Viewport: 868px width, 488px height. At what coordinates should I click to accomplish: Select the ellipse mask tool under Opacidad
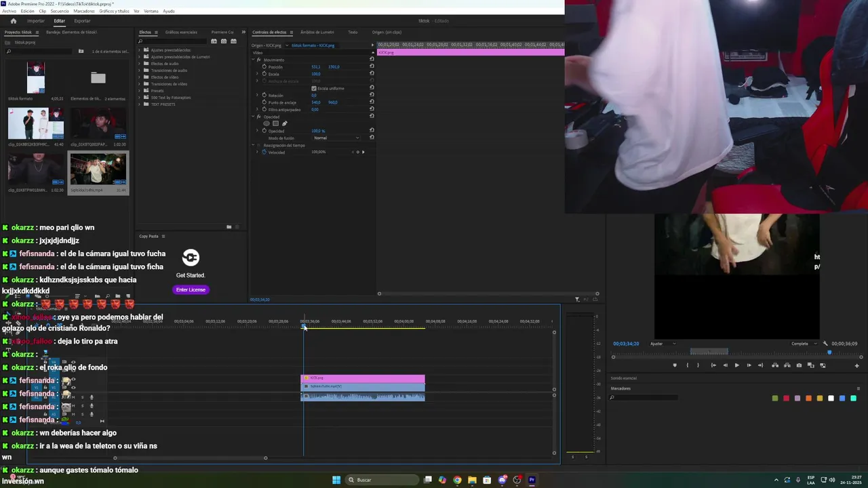tap(267, 123)
